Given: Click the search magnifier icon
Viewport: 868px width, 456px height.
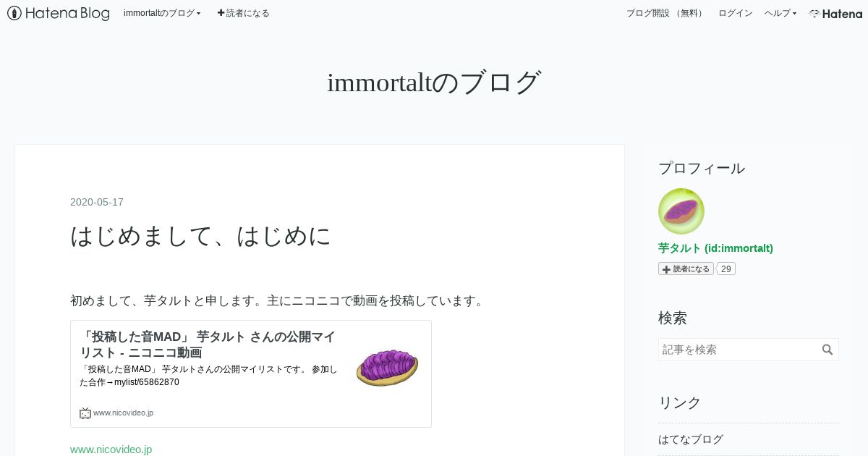Looking at the screenshot, I should tap(827, 350).
